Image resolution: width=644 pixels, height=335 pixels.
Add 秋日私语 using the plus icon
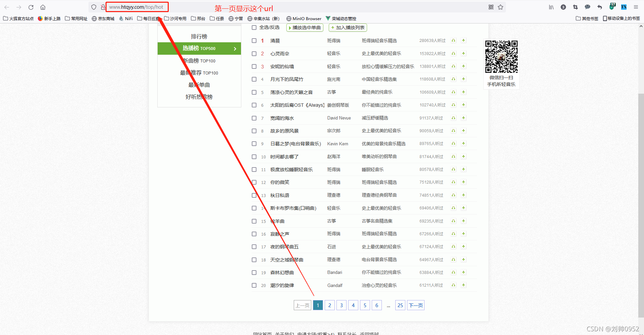click(464, 195)
